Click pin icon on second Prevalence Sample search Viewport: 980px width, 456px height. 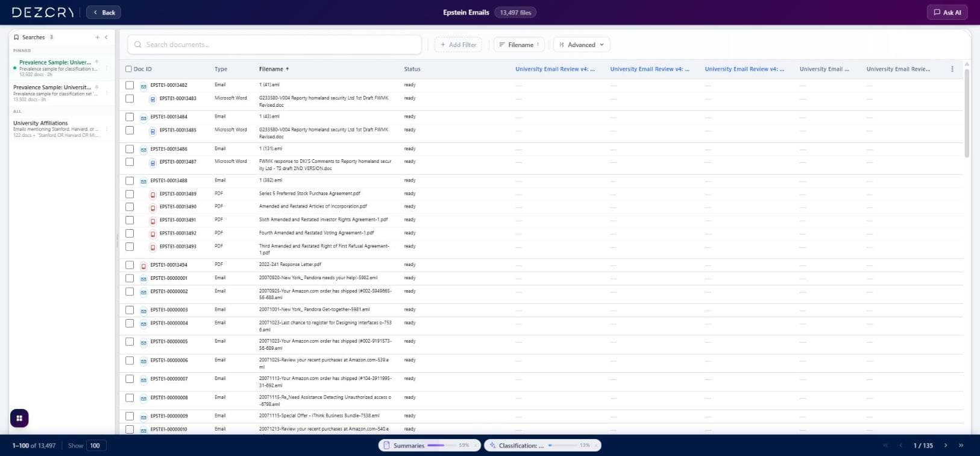97,87
